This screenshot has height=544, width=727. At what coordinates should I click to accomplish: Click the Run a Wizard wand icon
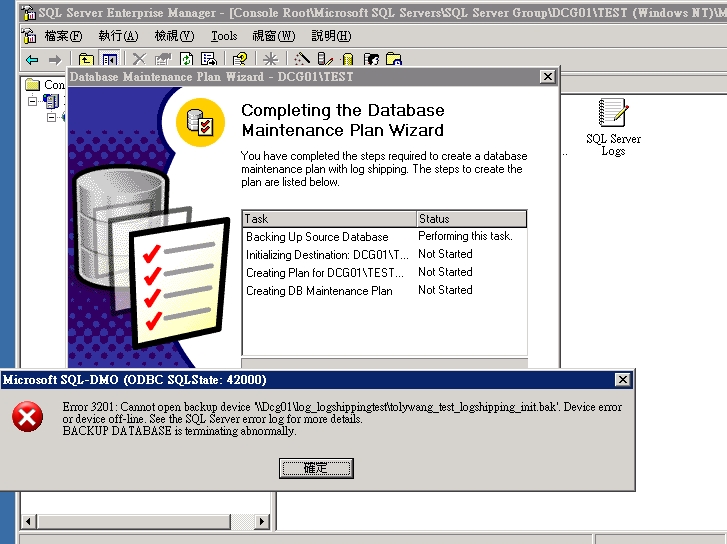301,59
